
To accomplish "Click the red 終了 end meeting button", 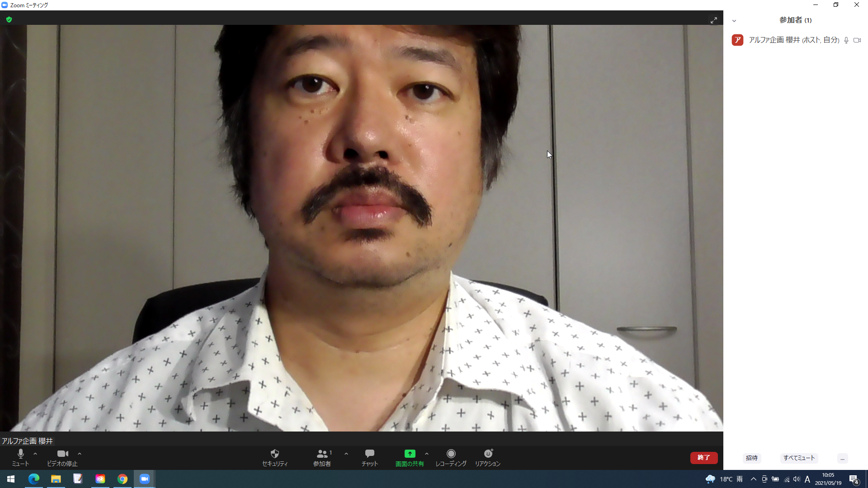I will (704, 458).
